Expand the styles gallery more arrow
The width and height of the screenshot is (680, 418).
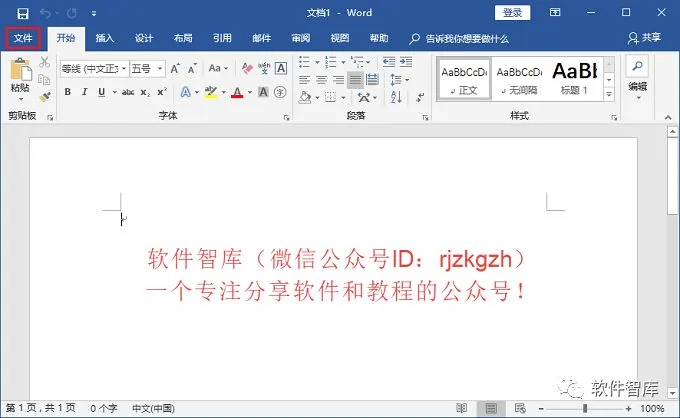pos(609,95)
